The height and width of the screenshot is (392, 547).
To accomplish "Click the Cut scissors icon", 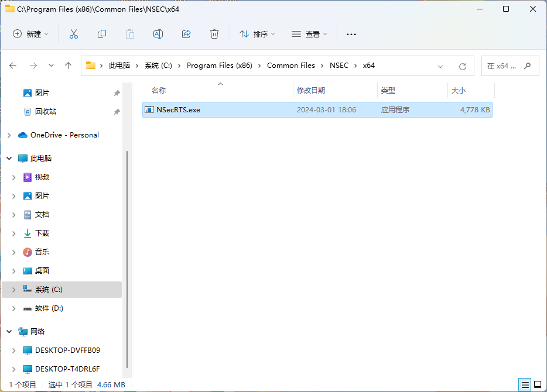I will click(73, 34).
